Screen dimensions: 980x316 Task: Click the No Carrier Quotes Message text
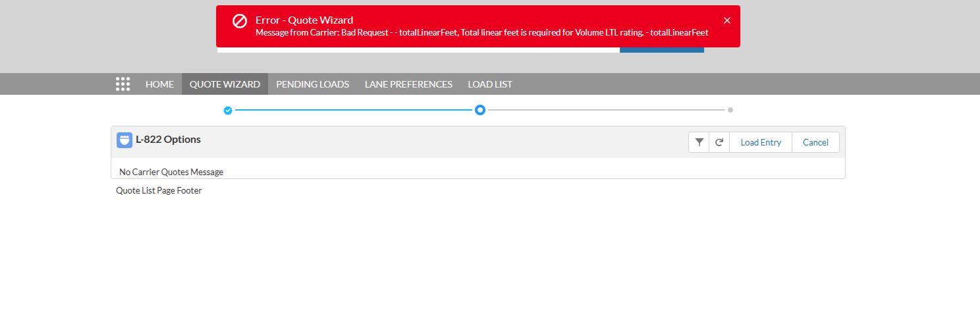[x=171, y=172]
